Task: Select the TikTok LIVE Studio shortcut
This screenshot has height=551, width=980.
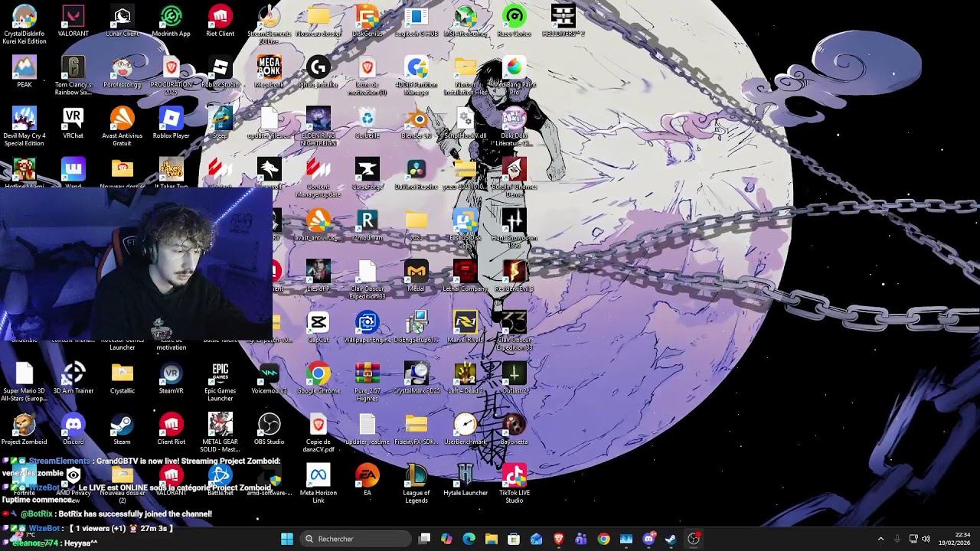Action: tap(514, 484)
